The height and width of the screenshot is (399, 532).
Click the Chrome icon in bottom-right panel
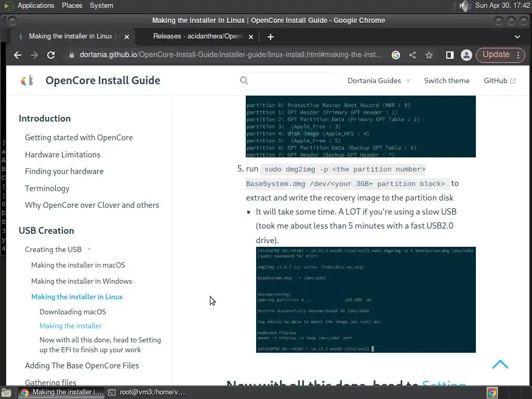(x=493, y=393)
